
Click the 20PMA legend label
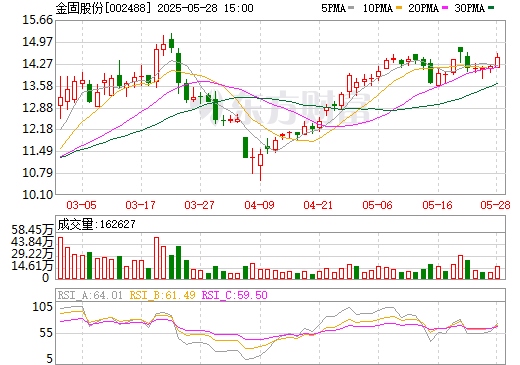[x=423, y=8]
